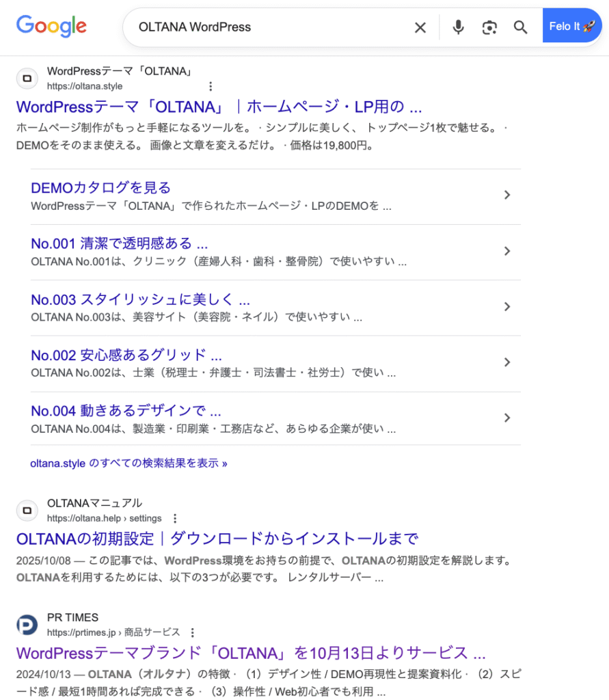Image resolution: width=609 pixels, height=700 pixels.
Task: Expand the DEMOカタログを見る sitelink chevron
Action: pyautogui.click(x=507, y=195)
